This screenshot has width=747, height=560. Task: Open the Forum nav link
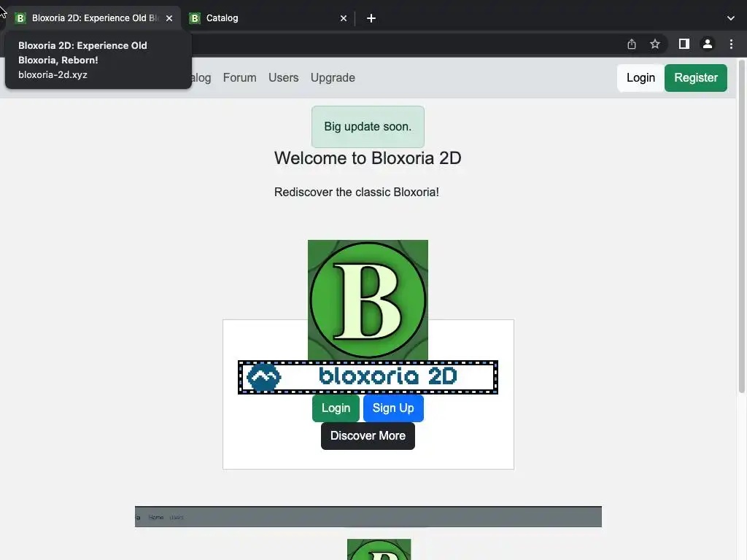(239, 77)
